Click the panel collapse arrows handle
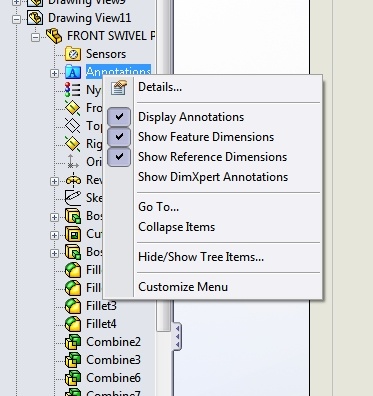This screenshot has height=396, width=373. pos(177,336)
